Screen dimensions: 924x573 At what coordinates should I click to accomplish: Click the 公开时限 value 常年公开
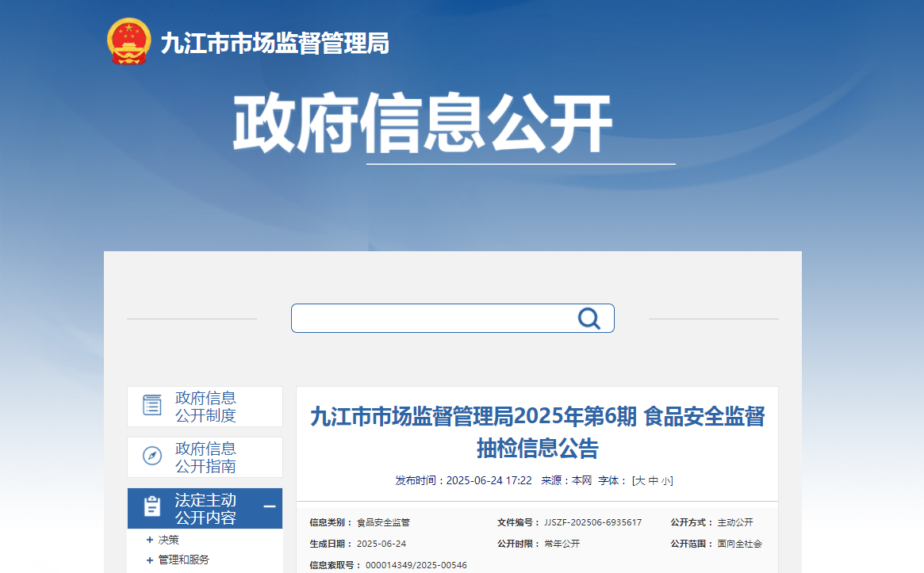[562, 544]
